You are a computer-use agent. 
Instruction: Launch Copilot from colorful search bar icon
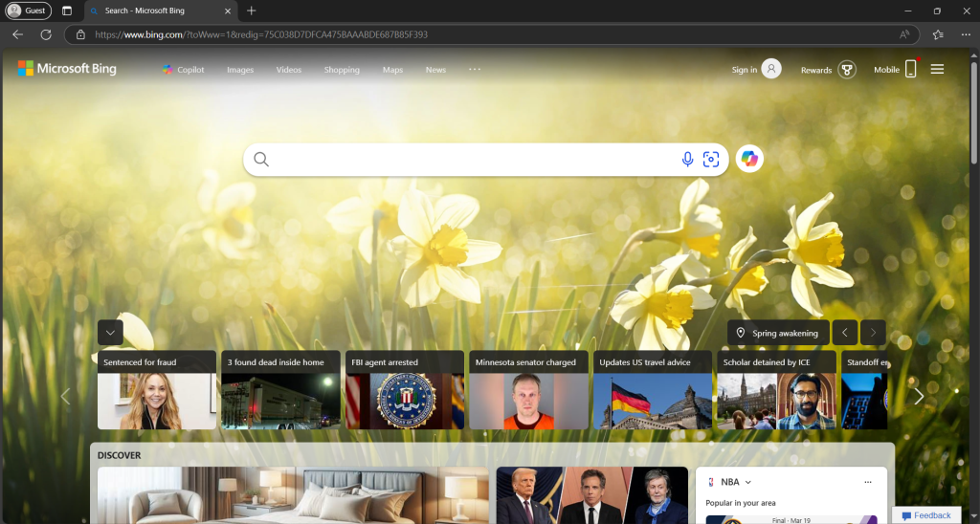(x=749, y=159)
